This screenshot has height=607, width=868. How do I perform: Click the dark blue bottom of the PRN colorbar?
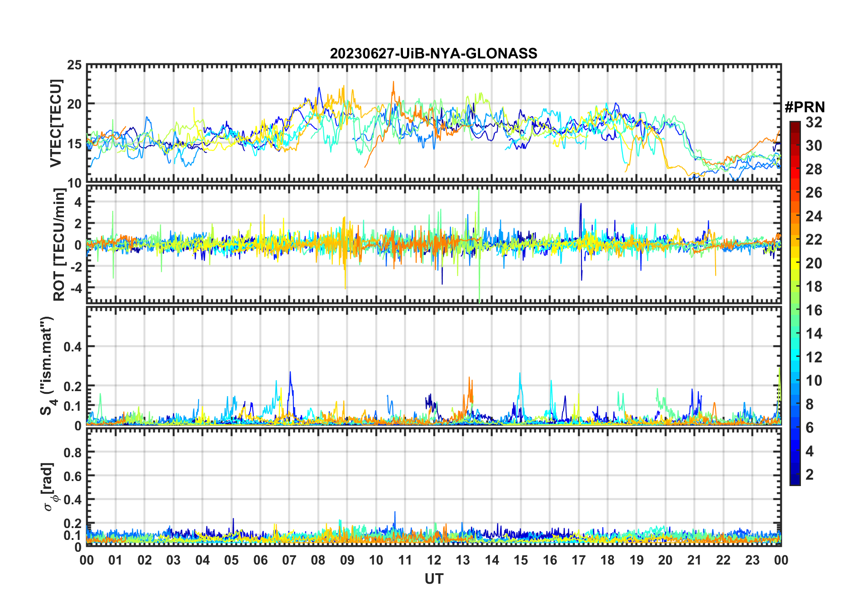(x=795, y=481)
